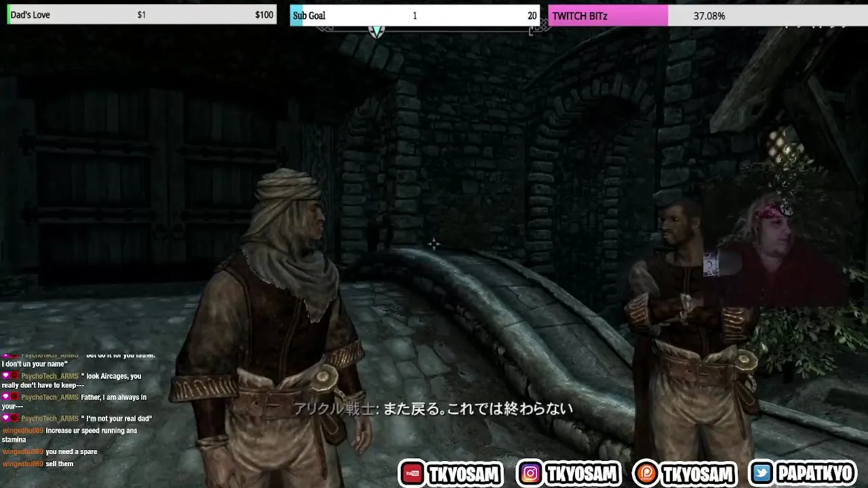The height and width of the screenshot is (488, 868).
Task: Click the Instagram logo icon badge
Action: [530, 473]
